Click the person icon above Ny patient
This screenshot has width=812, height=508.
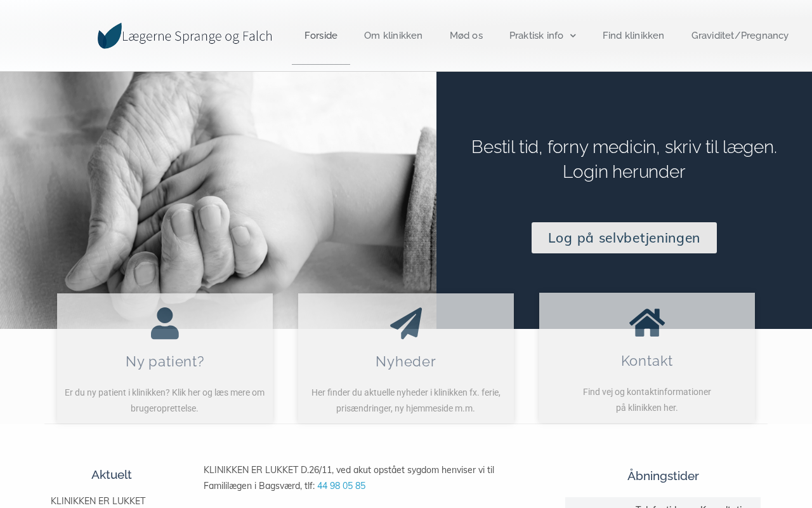[165, 323]
